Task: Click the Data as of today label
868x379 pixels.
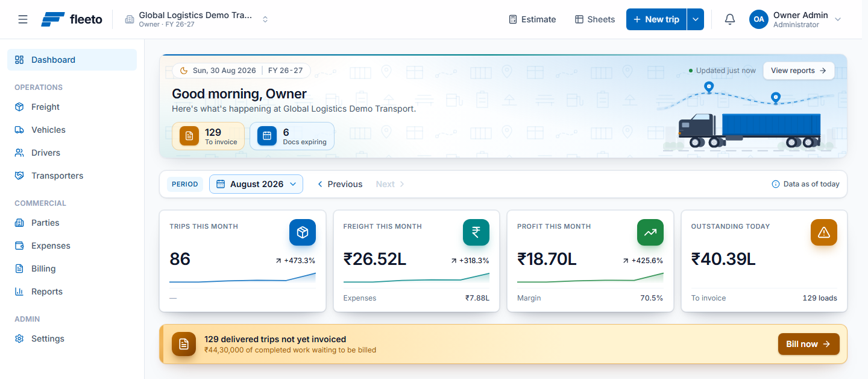Action: point(811,184)
